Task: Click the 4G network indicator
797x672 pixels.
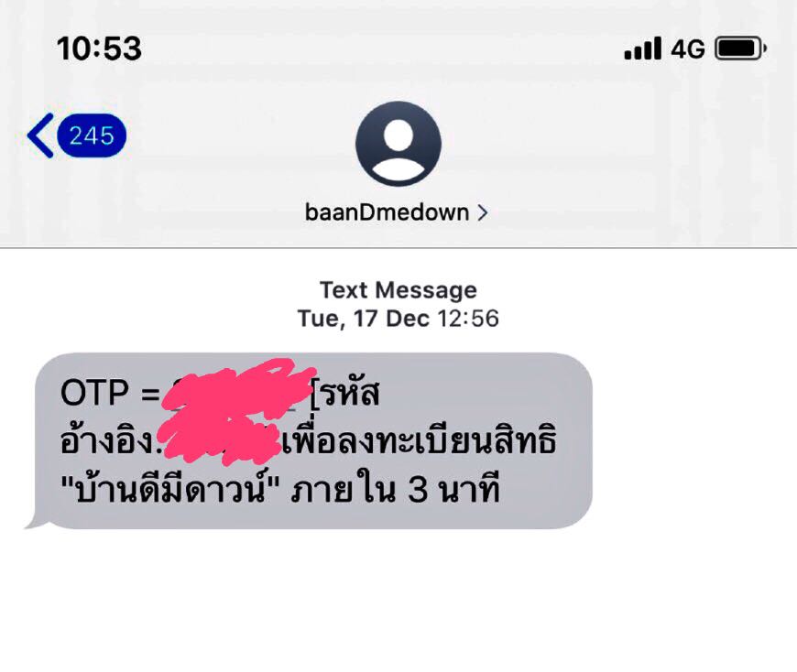Action: coord(688,49)
